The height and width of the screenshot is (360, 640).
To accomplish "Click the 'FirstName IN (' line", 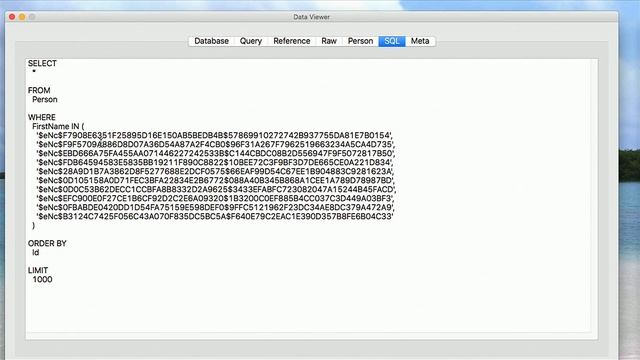I will click(x=58, y=127).
